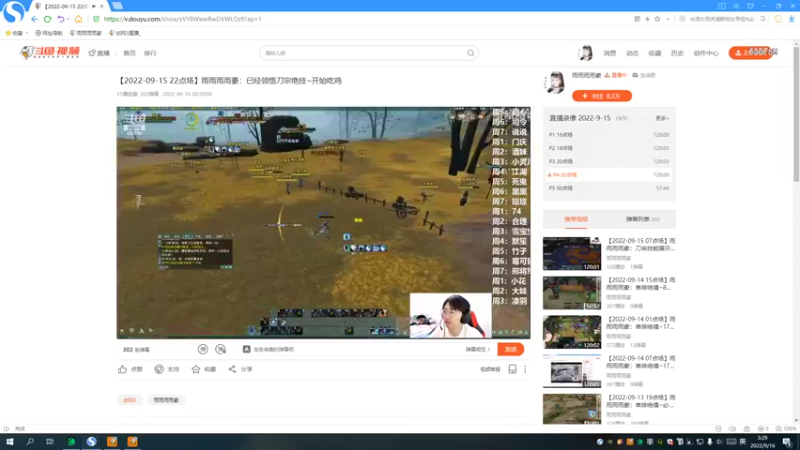Open 创作中心 (Creator Center) in header
800x450 pixels.
(706, 53)
